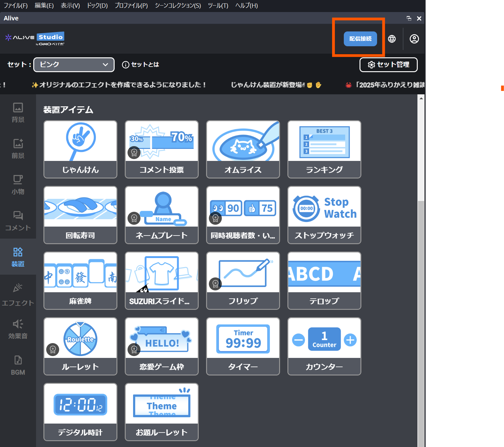Open the セット管理 settings button
The height and width of the screenshot is (447, 504).
[x=388, y=65]
